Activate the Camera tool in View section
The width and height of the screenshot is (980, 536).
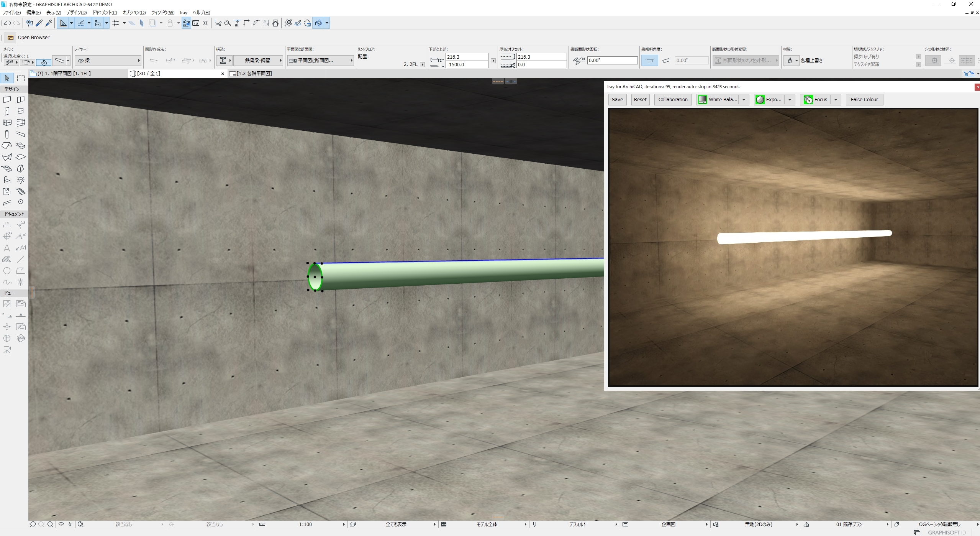pyautogui.click(x=7, y=350)
